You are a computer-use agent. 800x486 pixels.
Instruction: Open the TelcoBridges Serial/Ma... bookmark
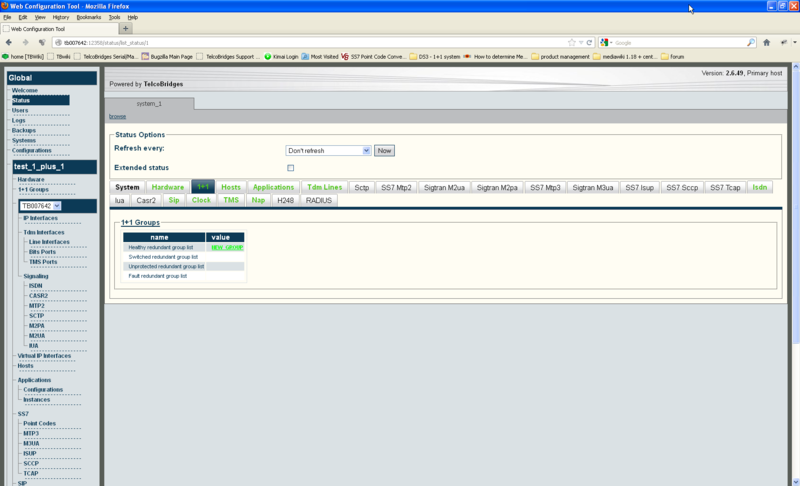[106, 57]
